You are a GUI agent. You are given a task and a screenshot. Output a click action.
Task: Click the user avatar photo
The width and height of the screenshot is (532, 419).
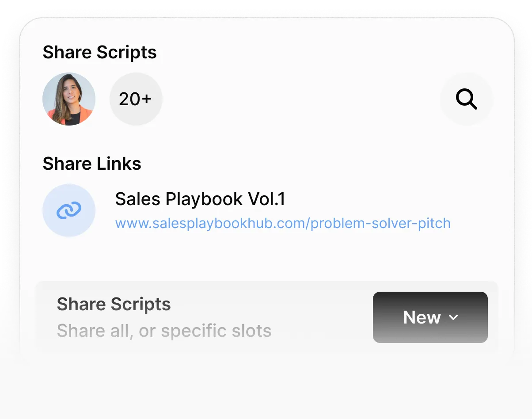pyautogui.click(x=69, y=99)
